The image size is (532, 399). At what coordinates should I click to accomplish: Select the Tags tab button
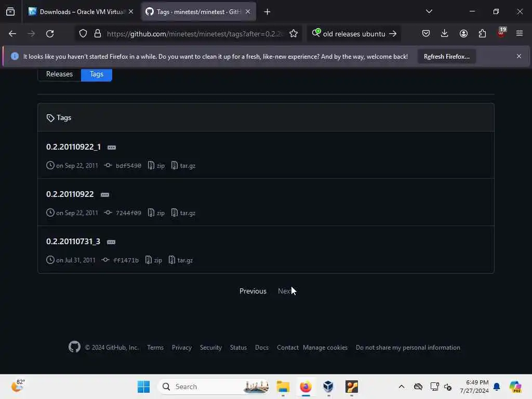[97, 74]
